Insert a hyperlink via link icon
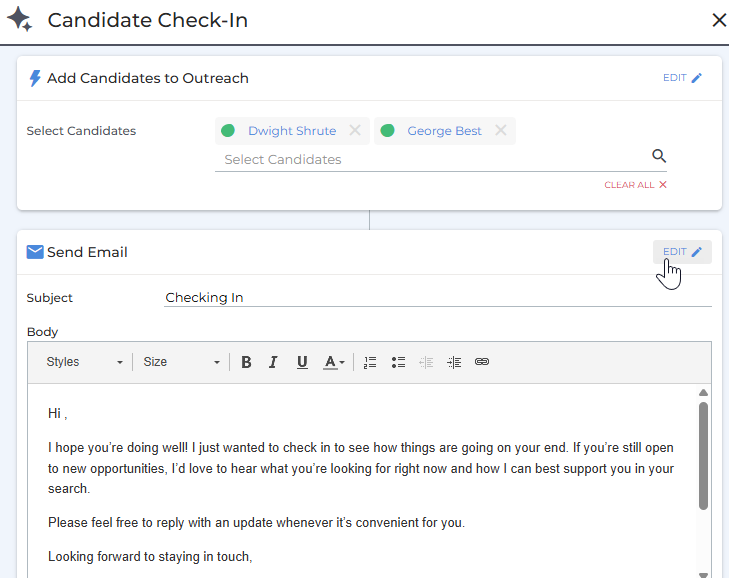 (x=482, y=362)
